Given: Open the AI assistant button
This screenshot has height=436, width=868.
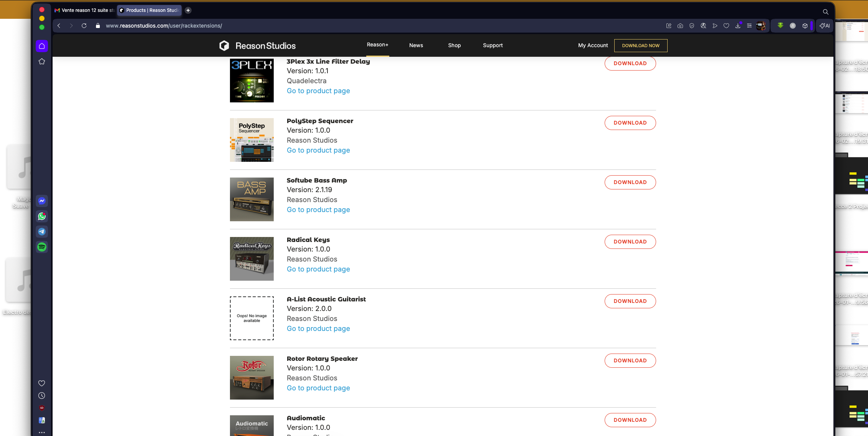Looking at the screenshot, I should coord(825,26).
